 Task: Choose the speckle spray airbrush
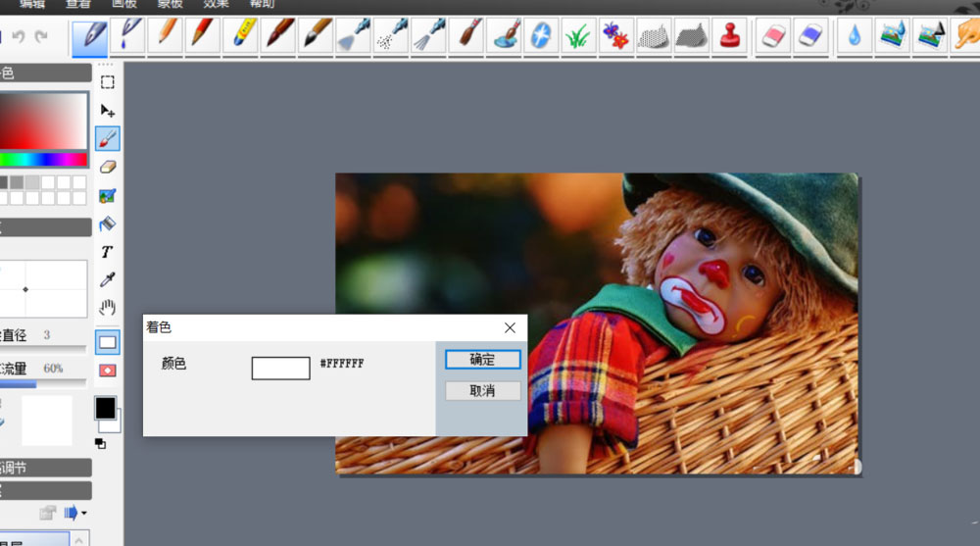click(x=391, y=36)
